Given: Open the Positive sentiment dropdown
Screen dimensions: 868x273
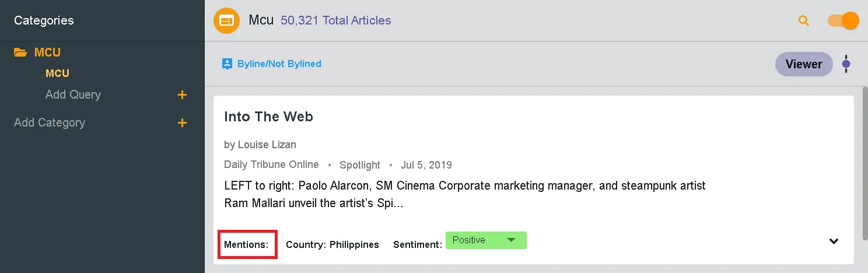Looking at the screenshot, I should [486, 240].
